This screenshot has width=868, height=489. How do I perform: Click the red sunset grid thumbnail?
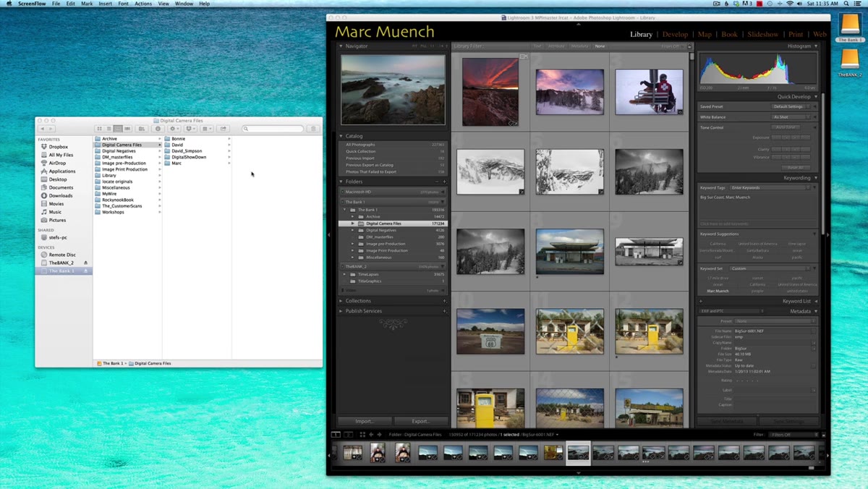click(490, 92)
